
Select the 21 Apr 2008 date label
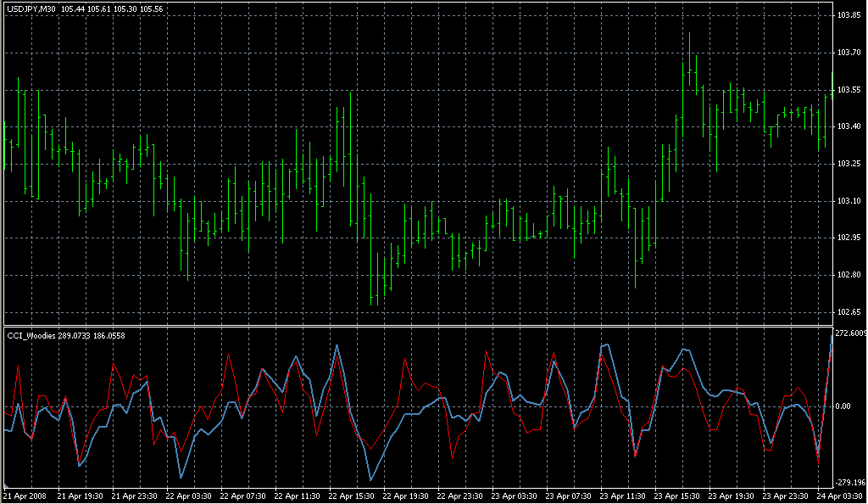[25, 496]
